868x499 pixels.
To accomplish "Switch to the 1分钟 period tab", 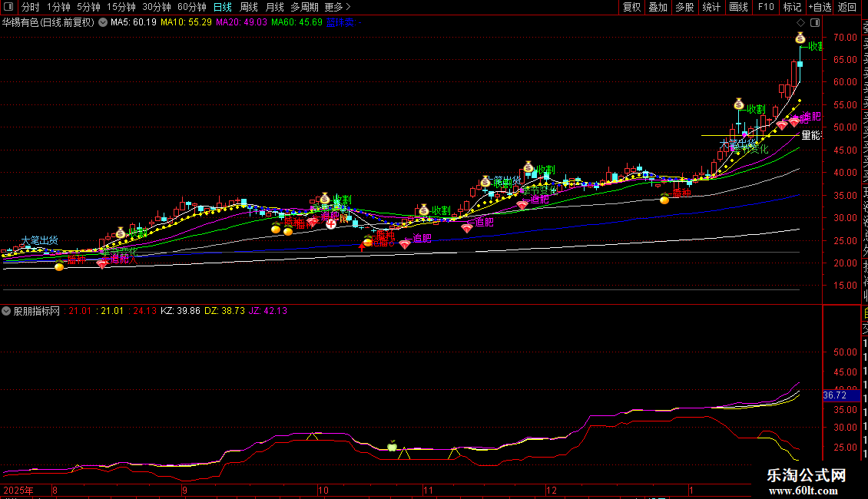I will [58, 7].
